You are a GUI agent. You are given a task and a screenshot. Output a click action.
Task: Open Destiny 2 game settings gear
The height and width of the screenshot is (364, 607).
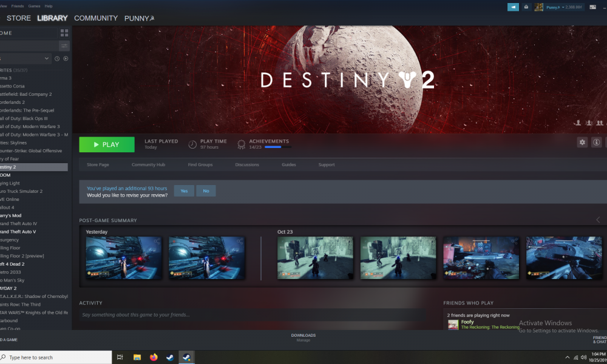pos(582,143)
